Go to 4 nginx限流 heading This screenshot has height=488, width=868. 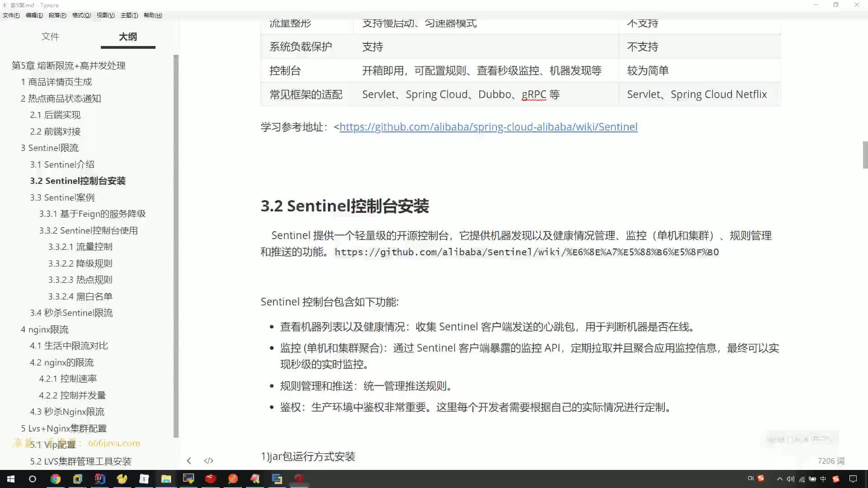[45, 329]
